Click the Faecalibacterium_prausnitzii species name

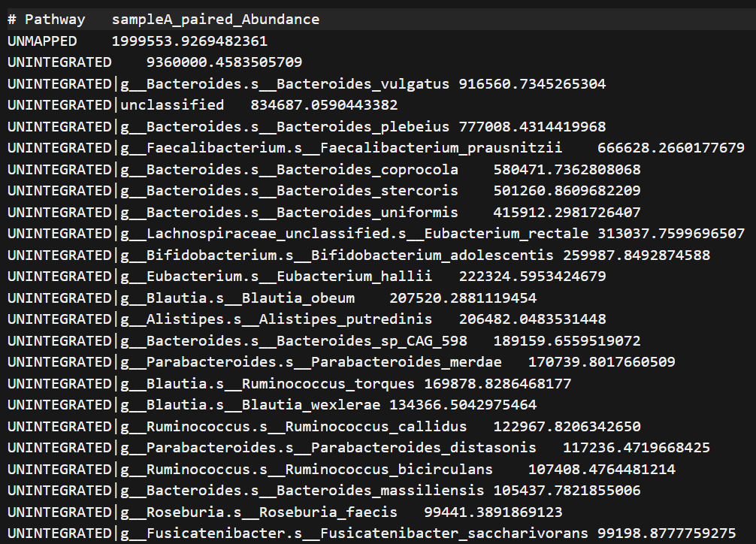click(x=441, y=148)
